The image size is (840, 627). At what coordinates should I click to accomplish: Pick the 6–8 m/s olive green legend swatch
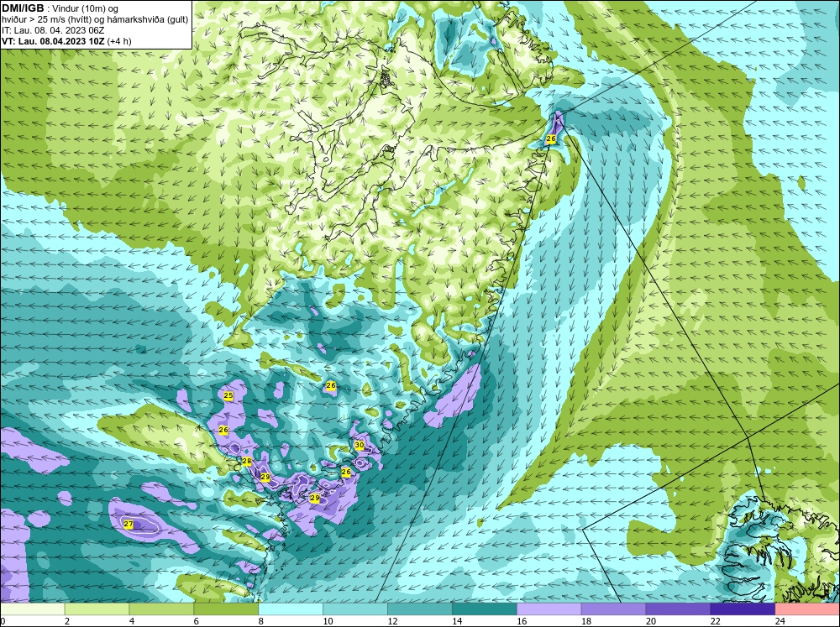226,609
